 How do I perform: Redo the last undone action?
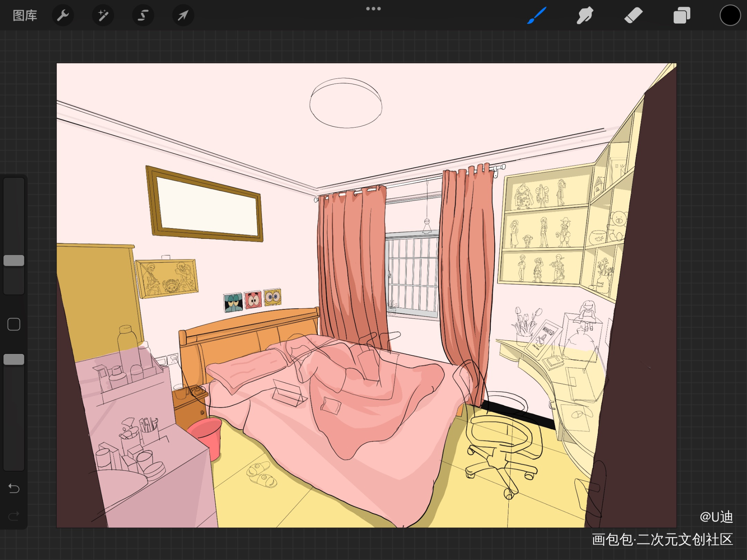coord(14,516)
